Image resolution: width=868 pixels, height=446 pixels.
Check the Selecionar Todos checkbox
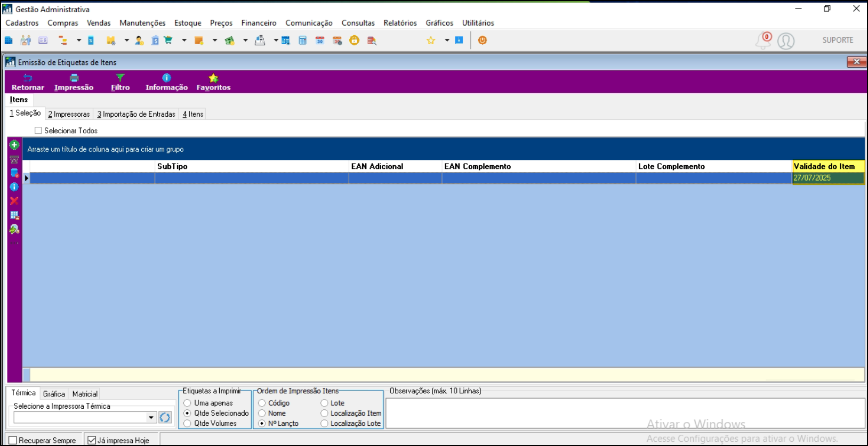pyautogui.click(x=38, y=131)
